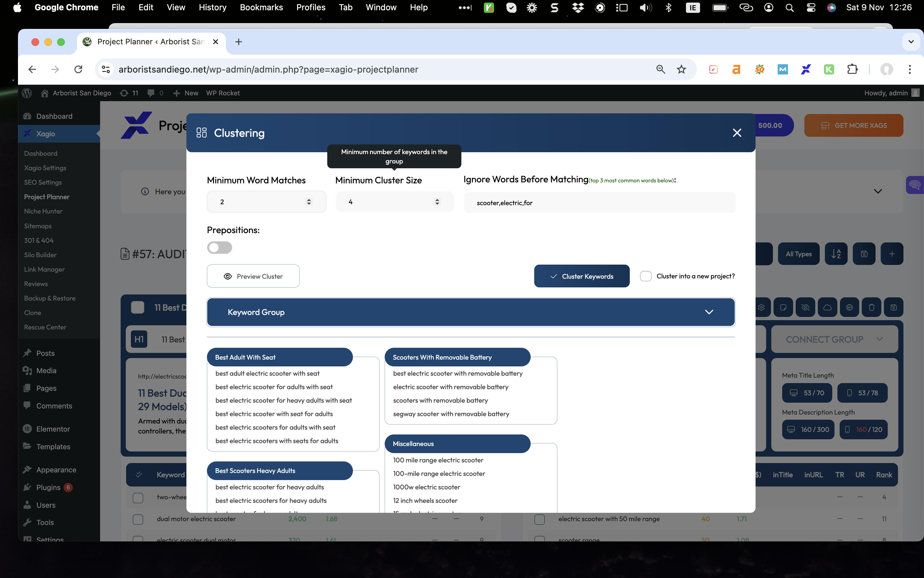Click the Ignore Words Before Matching field
The height and width of the screenshot is (578, 924).
pos(599,203)
